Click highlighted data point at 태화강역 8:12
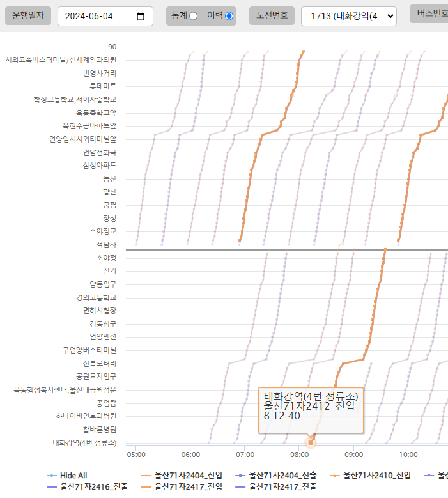The width and height of the screenshot is (448, 498). (311, 442)
